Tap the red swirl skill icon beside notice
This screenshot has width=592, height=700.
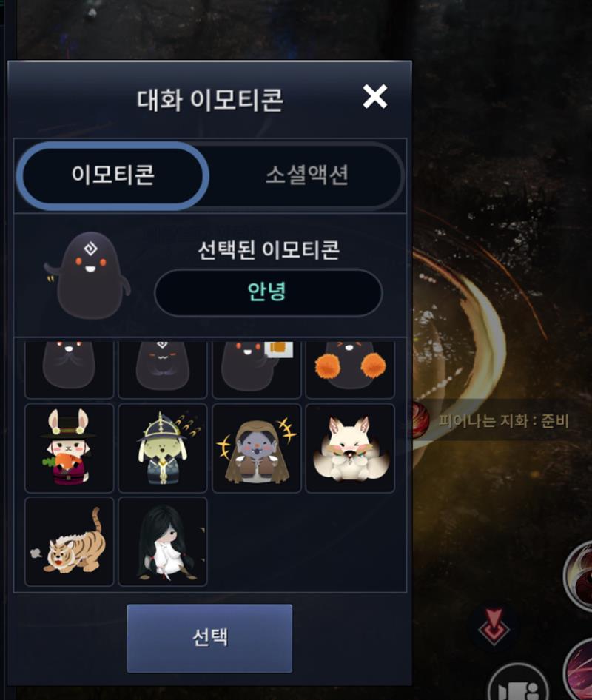point(420,420)
